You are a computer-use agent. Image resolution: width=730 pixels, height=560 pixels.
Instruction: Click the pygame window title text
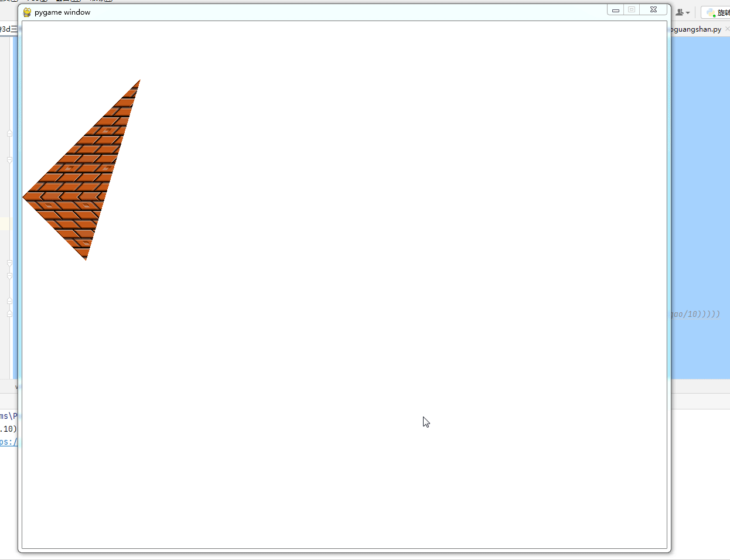pyautogui.click(x=62, y=12)
